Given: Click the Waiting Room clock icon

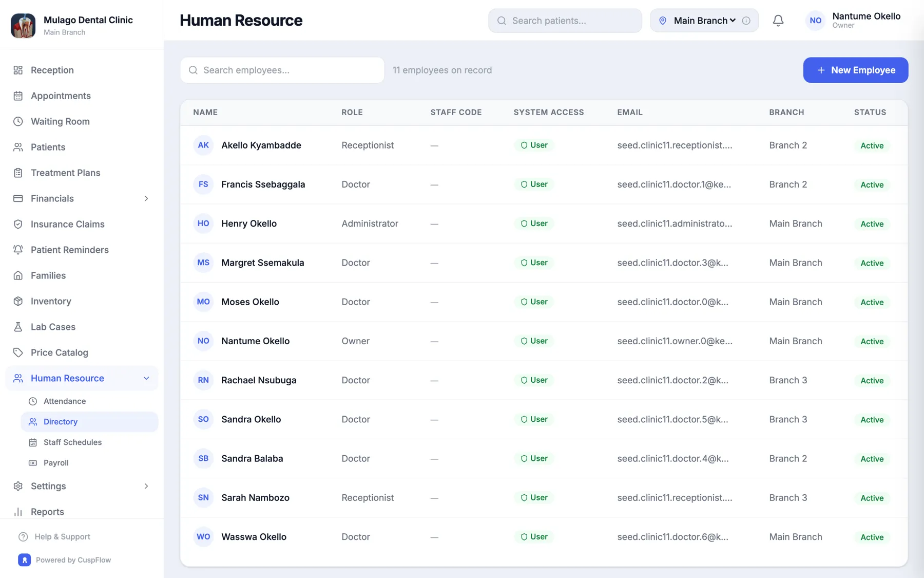Looking at the screenshot, I should click(18, 121).
